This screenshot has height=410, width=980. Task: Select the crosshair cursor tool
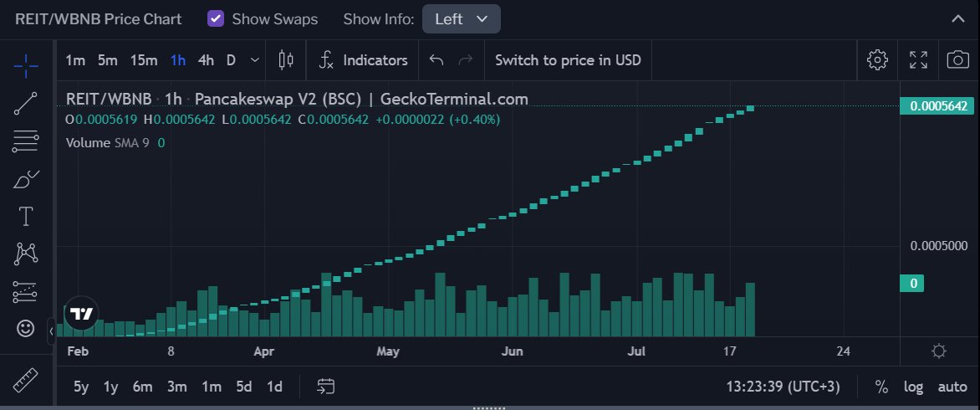tap(26, 65)
